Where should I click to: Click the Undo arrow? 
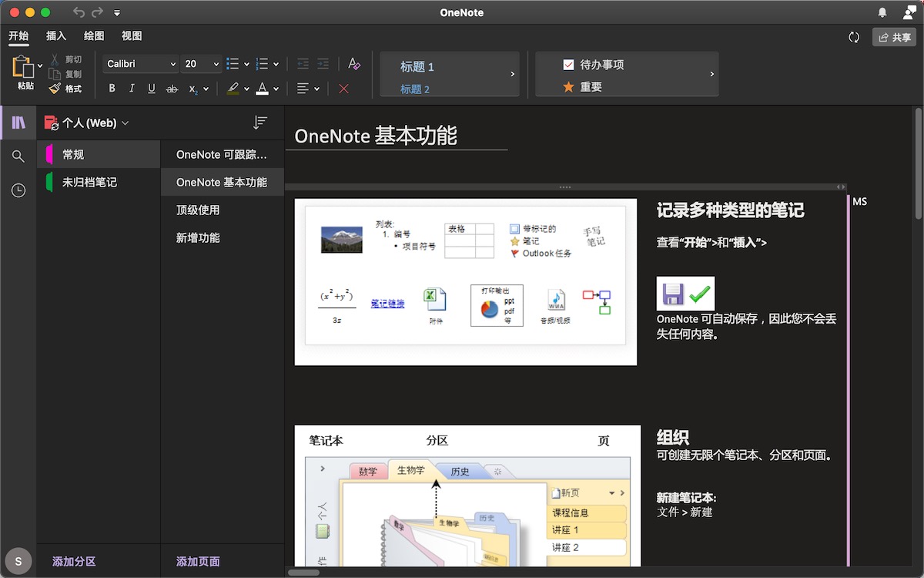tap(79, 12)
